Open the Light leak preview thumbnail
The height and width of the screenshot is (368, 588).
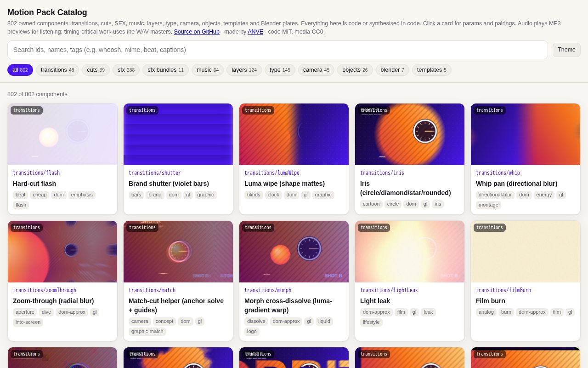click(410, 252)
